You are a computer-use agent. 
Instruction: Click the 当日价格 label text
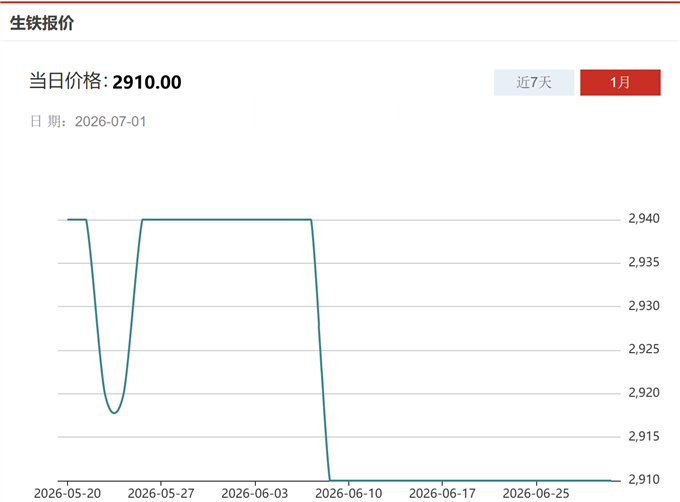click(x=65, y=81)
